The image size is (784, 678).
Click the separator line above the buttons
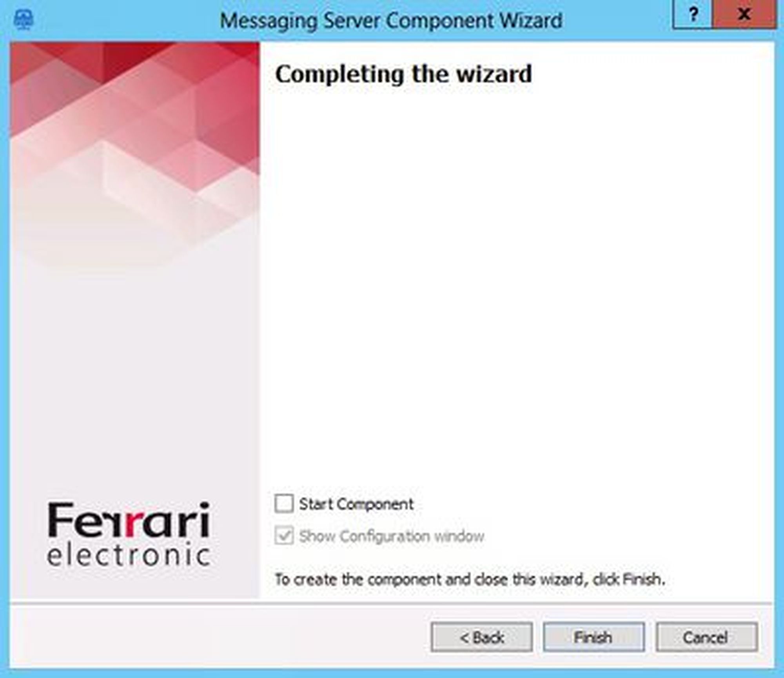tap(391, 603)
